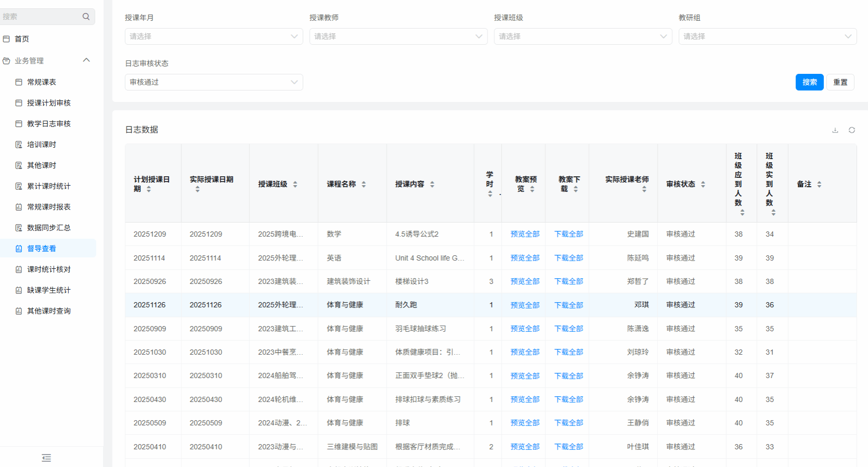Viewport: 868px width, 467px height.
Task: Click the 羽毛球抽球练习 lesson content cell
Action: [420, 329]
